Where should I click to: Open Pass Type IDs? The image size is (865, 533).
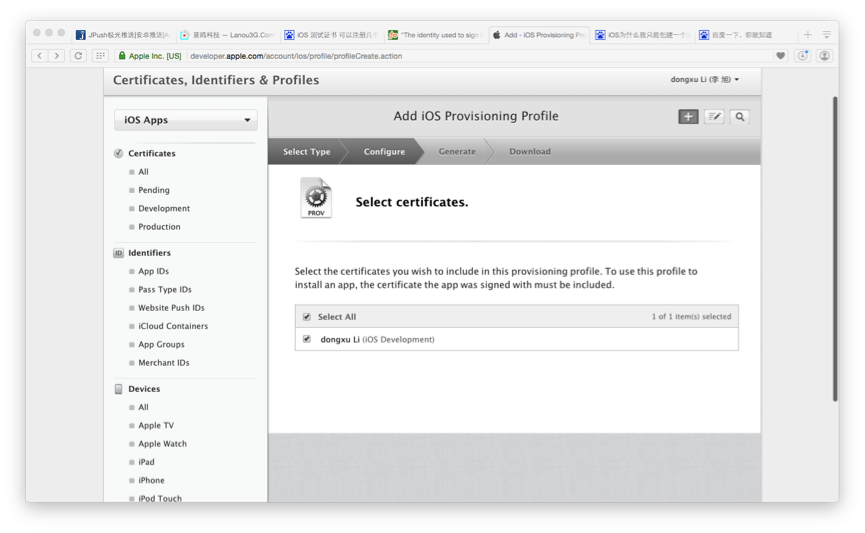[x=165, y=289]
